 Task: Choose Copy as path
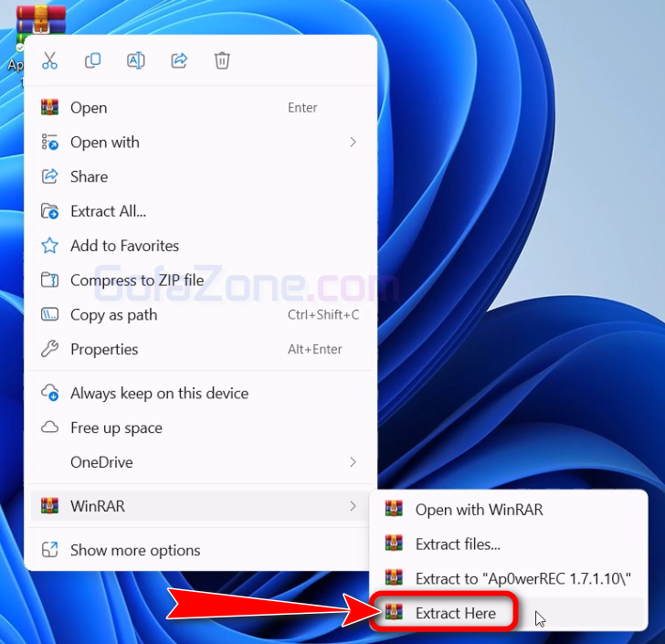(113, 315)
